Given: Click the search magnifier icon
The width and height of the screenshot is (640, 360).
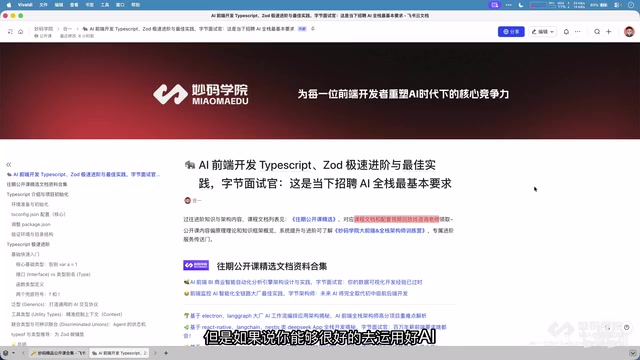Looking at the screenshot, I should tap(597, 31).
